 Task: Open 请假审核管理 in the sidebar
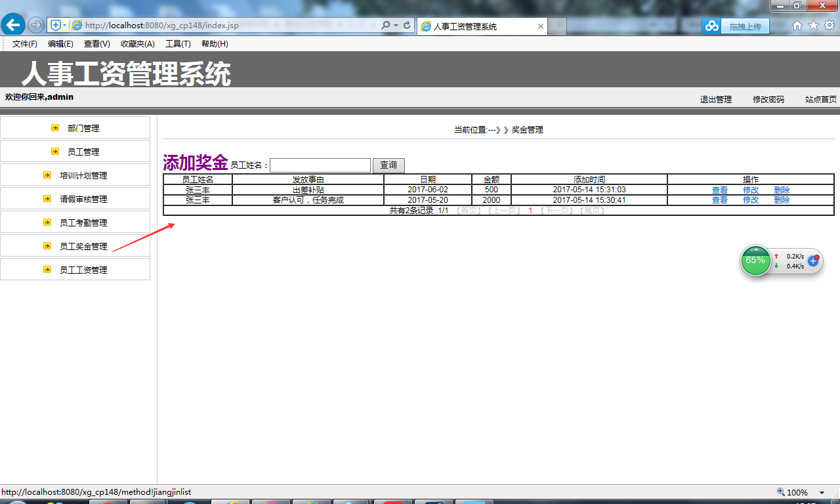[x=83, y=199]
